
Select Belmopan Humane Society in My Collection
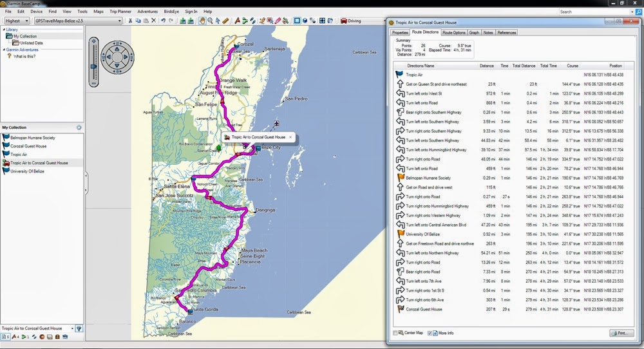click(x=33, y=138)
